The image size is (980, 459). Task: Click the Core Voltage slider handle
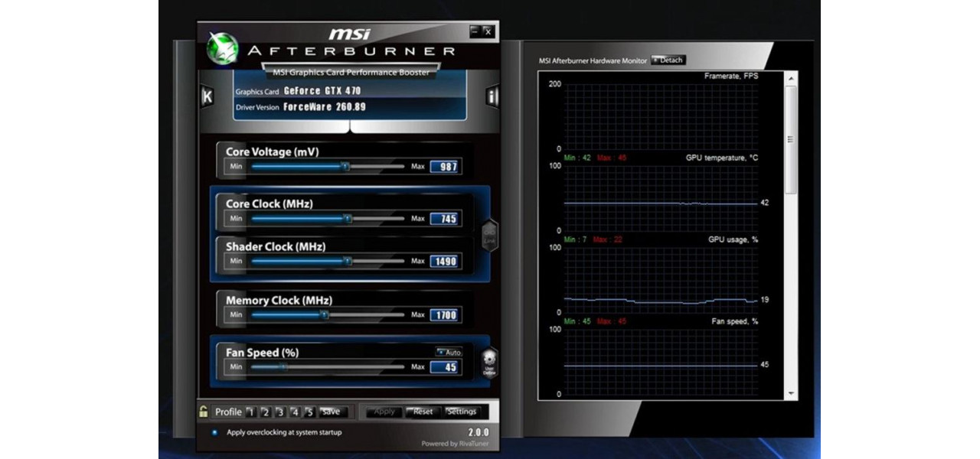click(x=345, y=165)
